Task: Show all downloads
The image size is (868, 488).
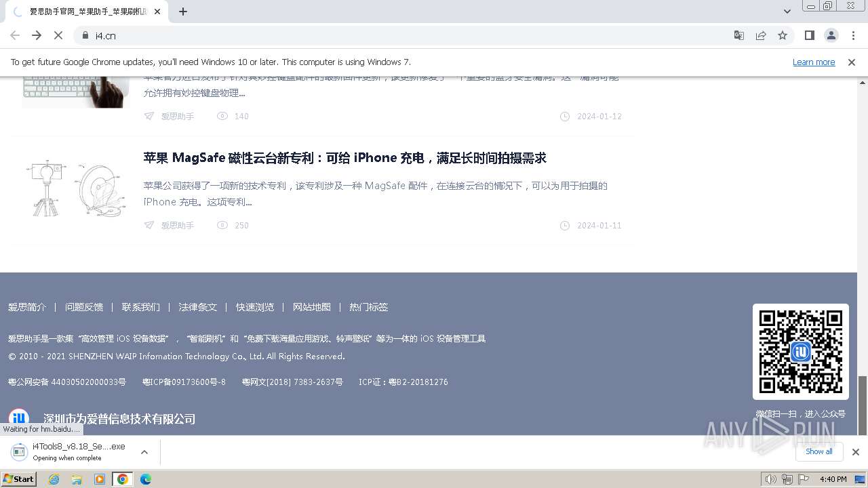Action: tap(819, 451)
